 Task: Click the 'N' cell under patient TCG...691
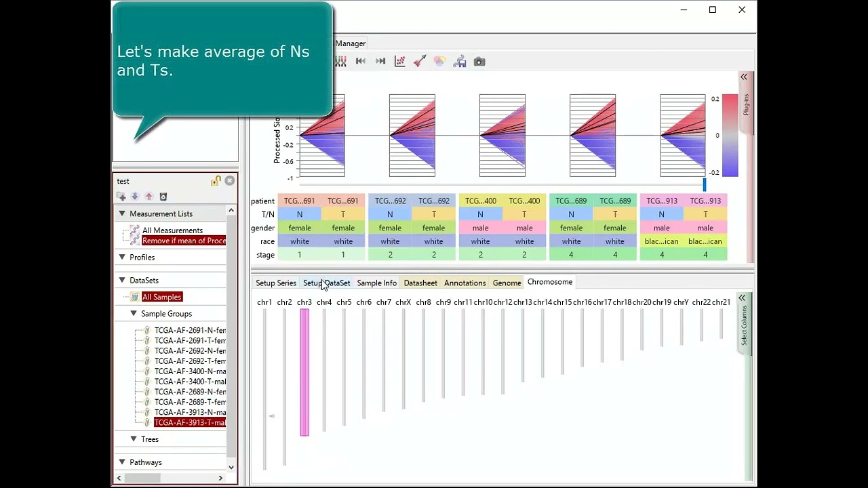tap(300, 214)
